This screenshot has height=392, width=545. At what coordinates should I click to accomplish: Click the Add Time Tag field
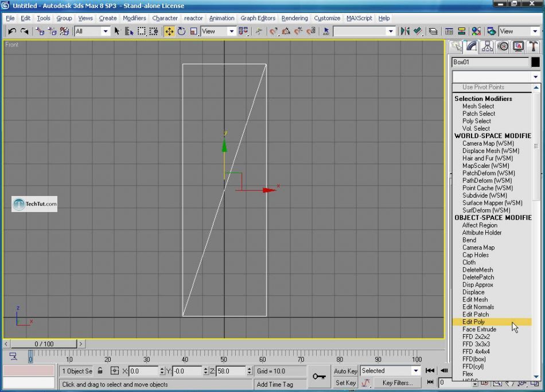[x=280, y=385]
